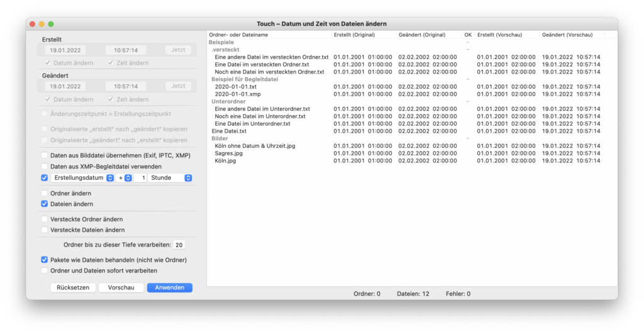Click Originalwerte erstellt nach geändert kopieren checkbox

[x=45, y=129]
